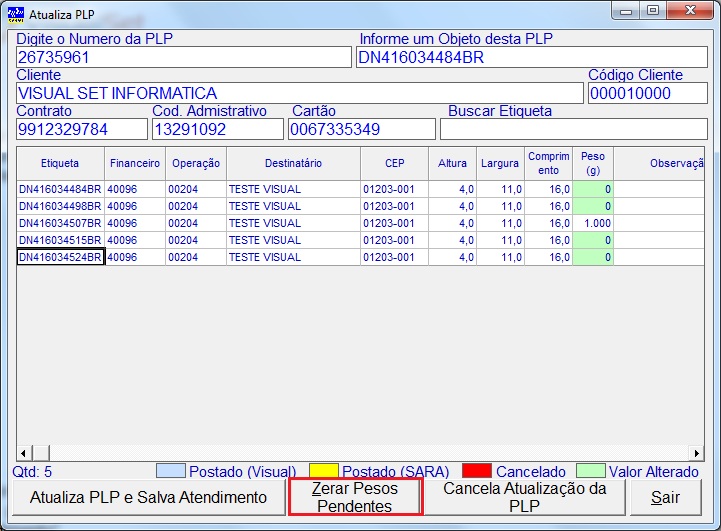Click the Comprimento column header
721x531 pixels.
pyautogui.click(x=549, y=163)
